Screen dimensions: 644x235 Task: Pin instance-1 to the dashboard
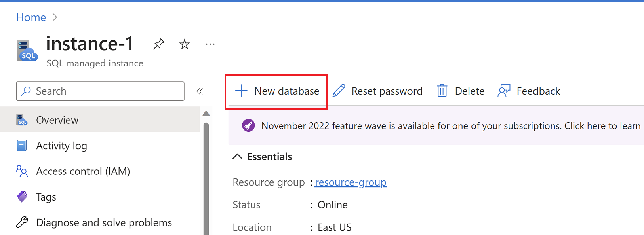coord(159,44)
